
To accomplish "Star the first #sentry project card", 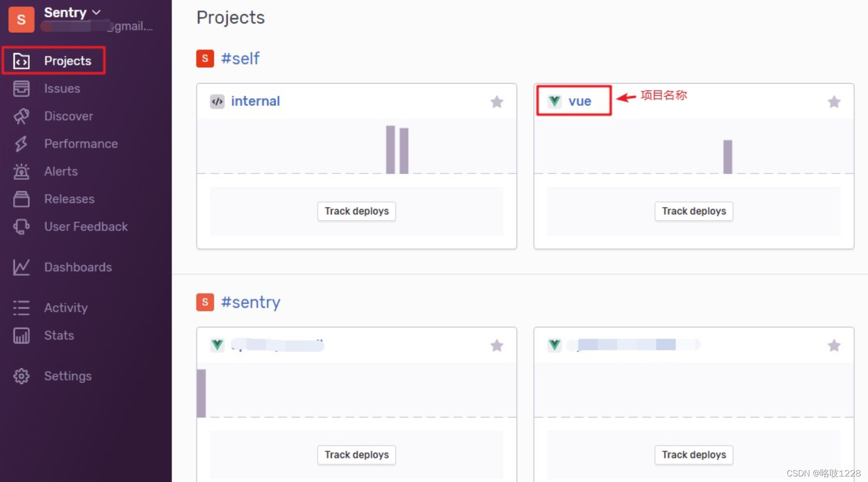I will point(497,345).
